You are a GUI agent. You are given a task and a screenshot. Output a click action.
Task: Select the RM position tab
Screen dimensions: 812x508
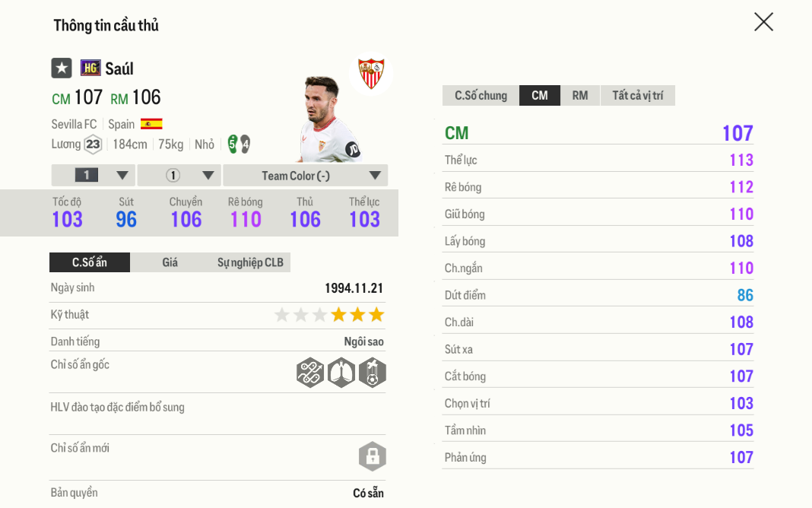pyautogui.click(x=580, y=95)
